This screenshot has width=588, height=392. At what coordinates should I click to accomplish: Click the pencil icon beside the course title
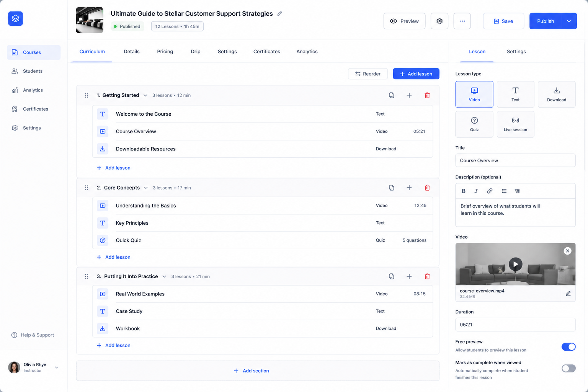coord(280,14)
